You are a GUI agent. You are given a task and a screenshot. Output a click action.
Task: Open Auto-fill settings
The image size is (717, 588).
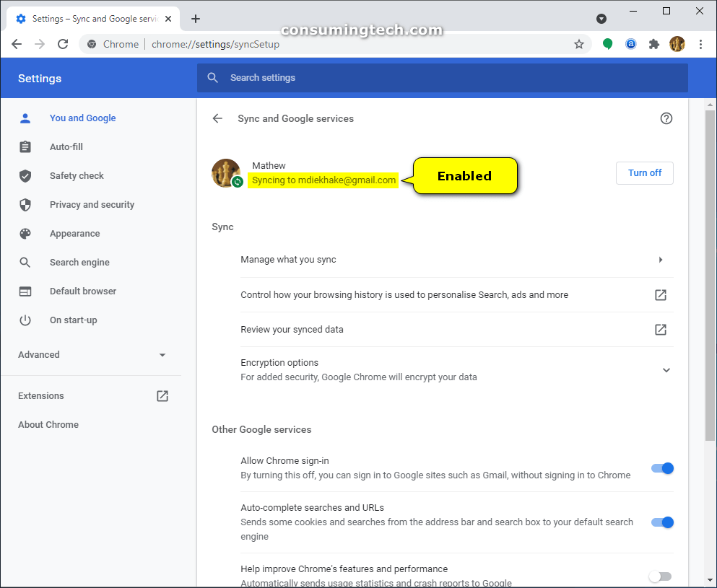click(x=66, y=146)
